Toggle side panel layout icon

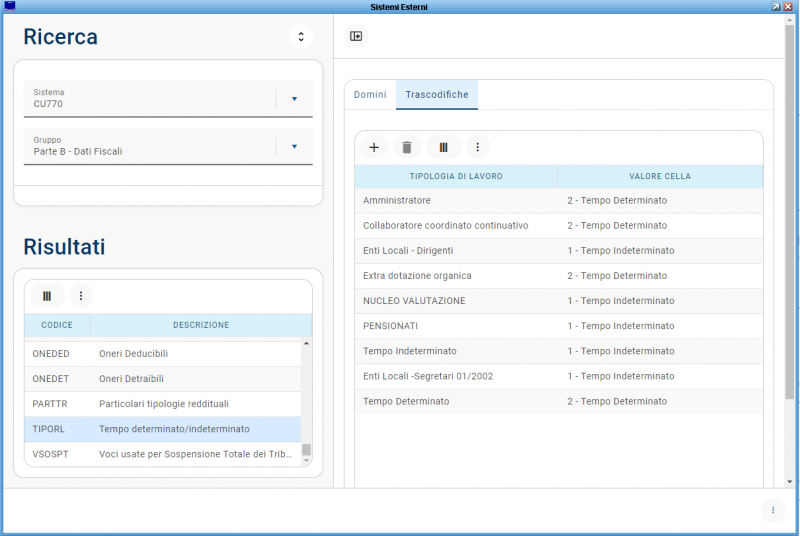356,37
